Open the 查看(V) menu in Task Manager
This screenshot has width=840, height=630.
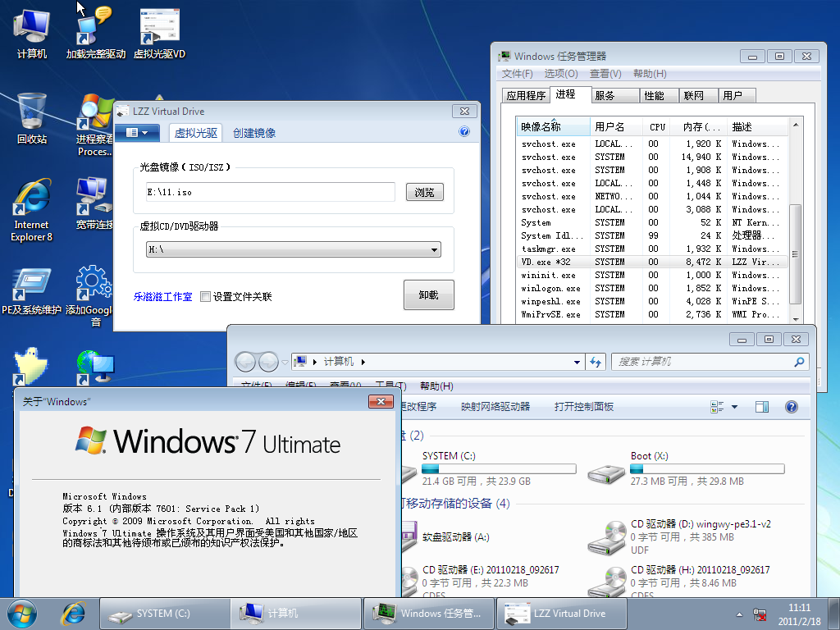pos(605,73)
